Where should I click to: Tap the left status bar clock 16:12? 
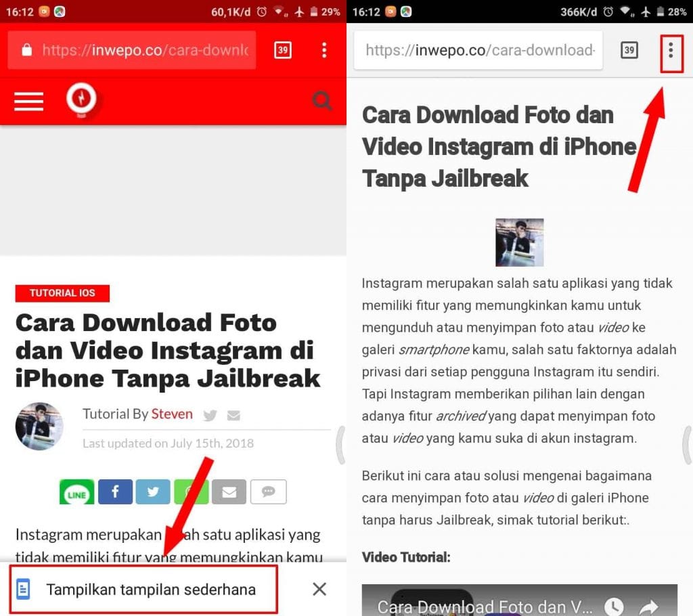click(x=20, y=12)
